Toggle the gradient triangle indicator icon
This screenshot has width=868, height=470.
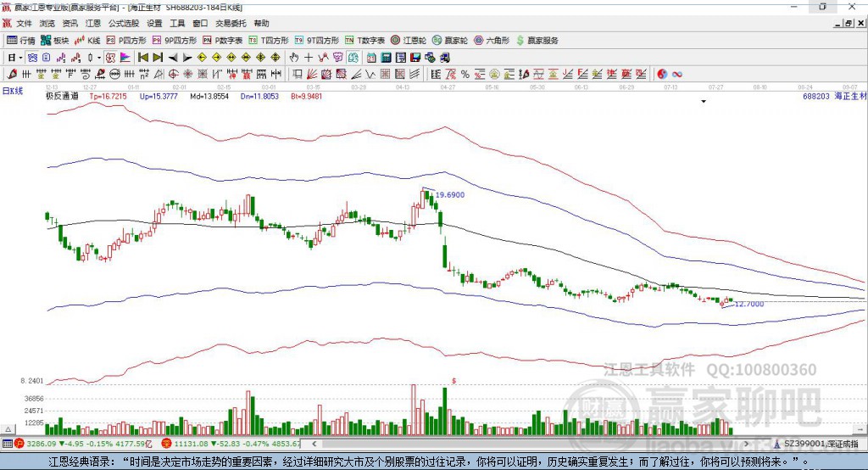coord(125,58)
